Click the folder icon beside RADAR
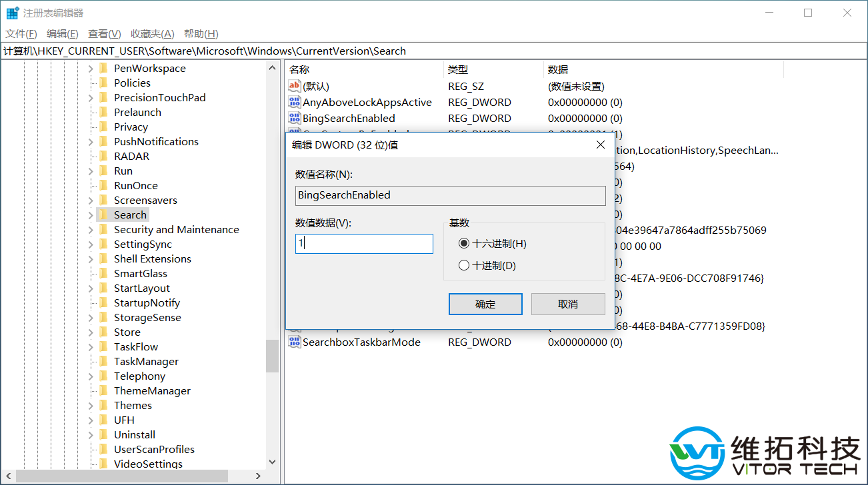Image resolution: width=868 pixels, height=485 pixels. point(103,156)
